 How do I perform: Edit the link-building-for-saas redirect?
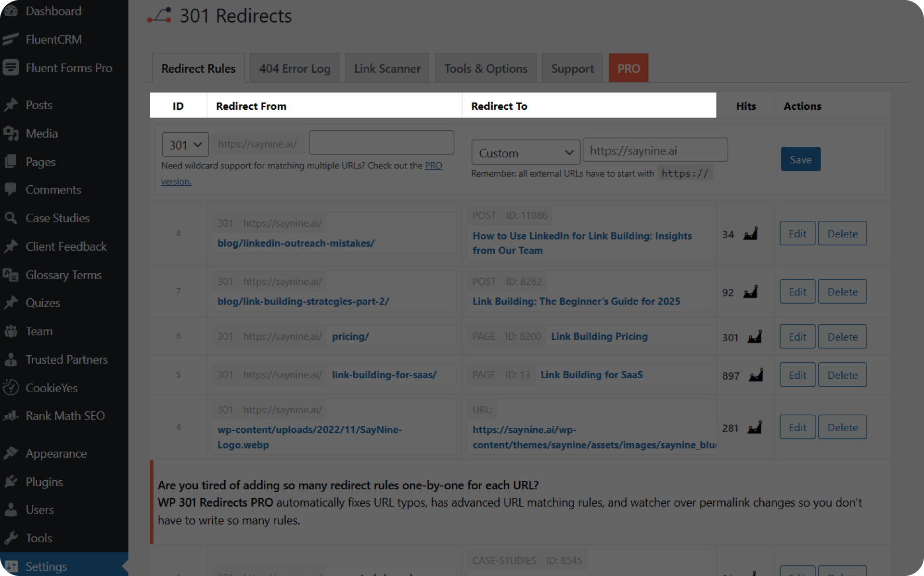(x=797, y=375)
